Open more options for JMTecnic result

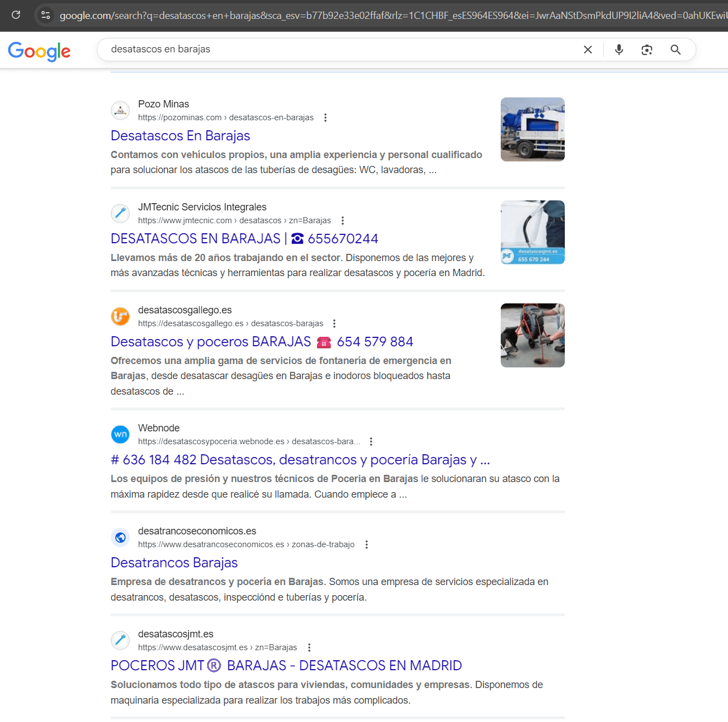(x=343, y=220)
